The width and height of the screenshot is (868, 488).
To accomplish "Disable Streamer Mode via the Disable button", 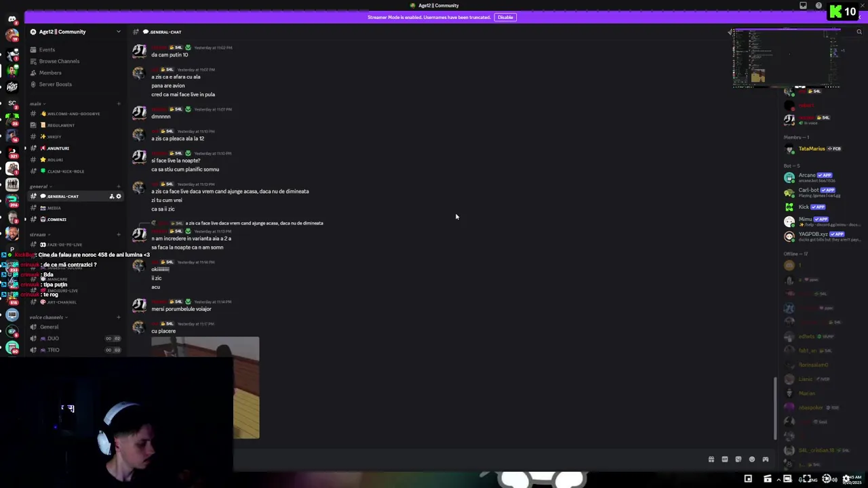I will tap(505, 17).
